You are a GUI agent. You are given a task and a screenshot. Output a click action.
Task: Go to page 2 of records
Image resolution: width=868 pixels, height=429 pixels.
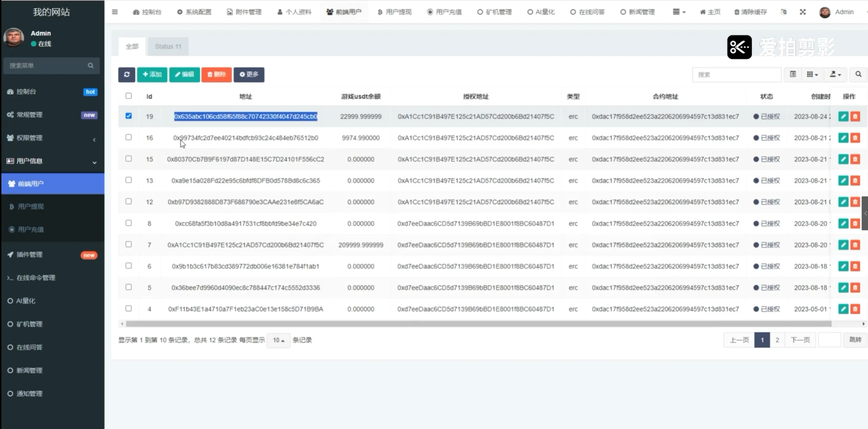[x=777, y=340]
